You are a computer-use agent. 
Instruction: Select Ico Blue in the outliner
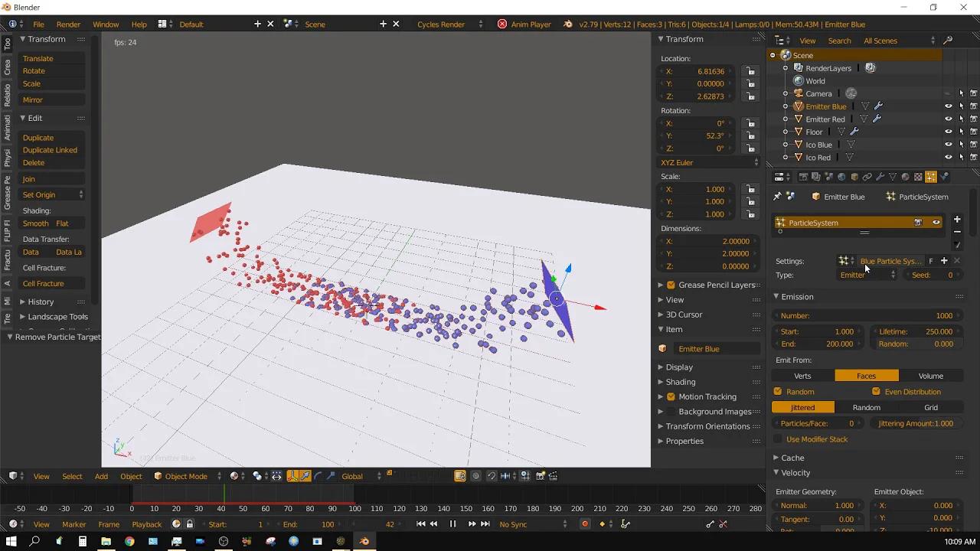[818, 144]
